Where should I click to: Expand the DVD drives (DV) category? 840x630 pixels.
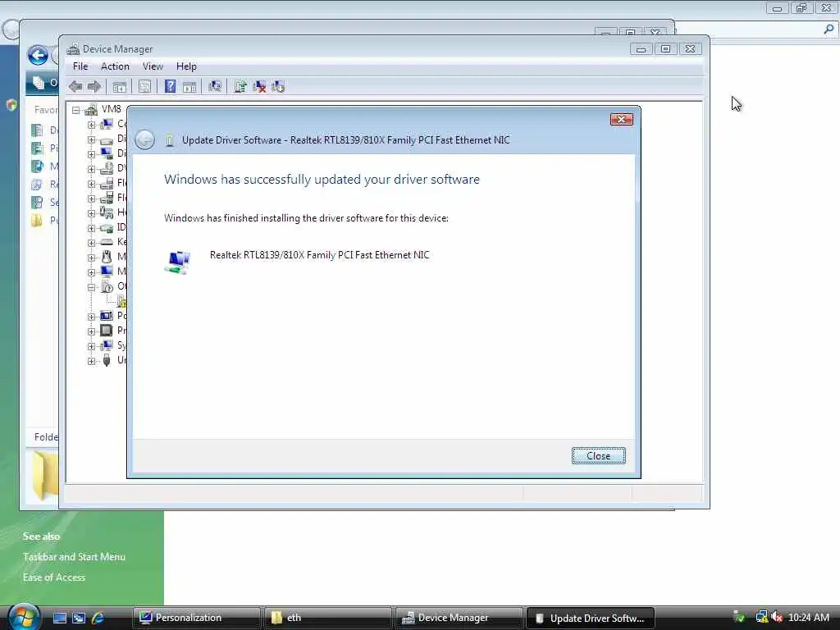(x=91, y=169)
